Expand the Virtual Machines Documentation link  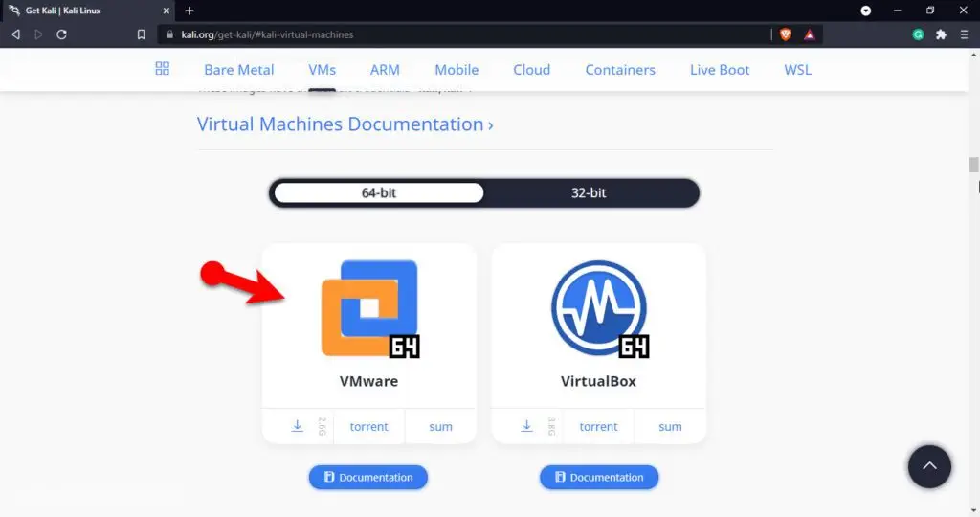(x=345, y=124)
